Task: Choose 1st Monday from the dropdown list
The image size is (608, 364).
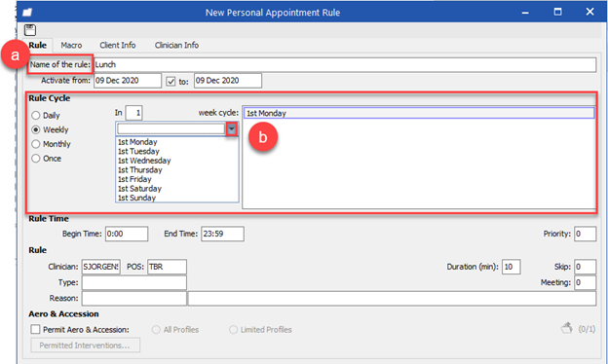Action: click(137, 142)
